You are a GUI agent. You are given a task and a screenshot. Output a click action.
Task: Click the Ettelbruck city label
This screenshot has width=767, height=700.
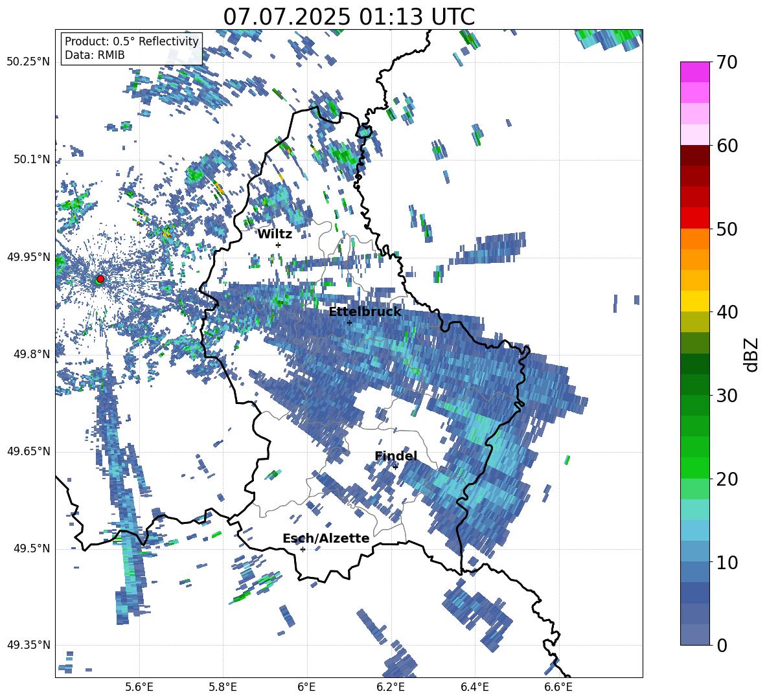365,311
